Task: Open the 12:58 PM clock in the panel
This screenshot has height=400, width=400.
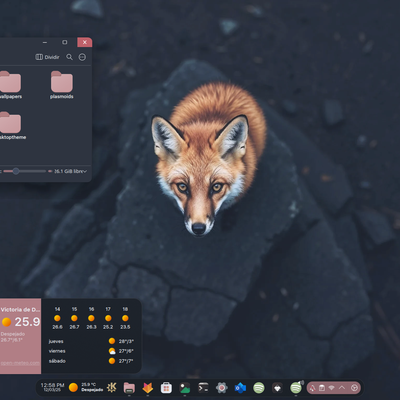Action: (x=52, y=387)
